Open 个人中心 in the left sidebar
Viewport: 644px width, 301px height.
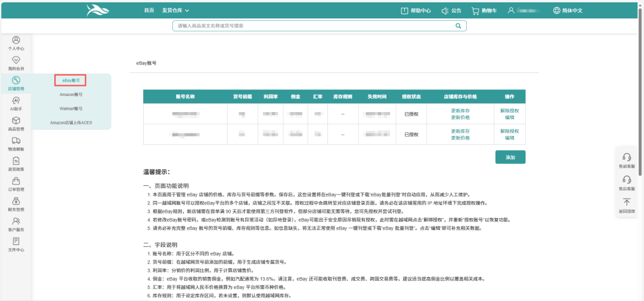(x=16, y=40)
